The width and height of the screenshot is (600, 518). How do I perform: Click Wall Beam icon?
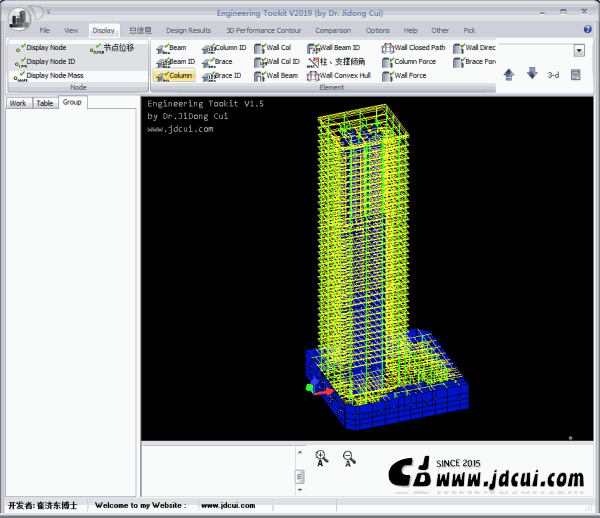point(260,76)
